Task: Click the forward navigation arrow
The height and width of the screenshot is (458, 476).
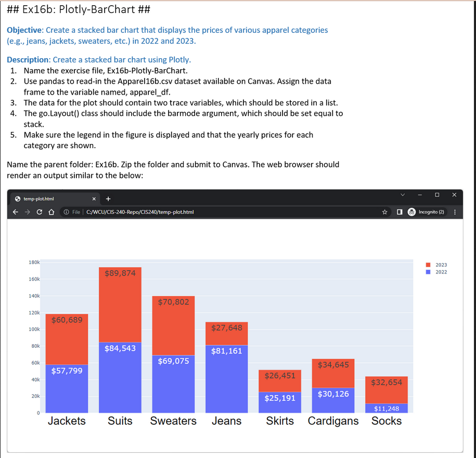Action: pyautogui.click(x=28, y=212)
